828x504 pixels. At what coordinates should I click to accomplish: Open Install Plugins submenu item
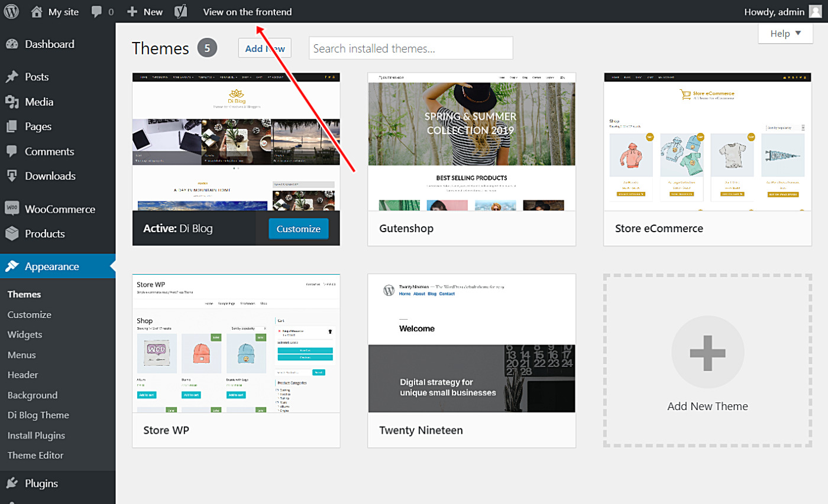pyautogui.click(x=37, y=435)
